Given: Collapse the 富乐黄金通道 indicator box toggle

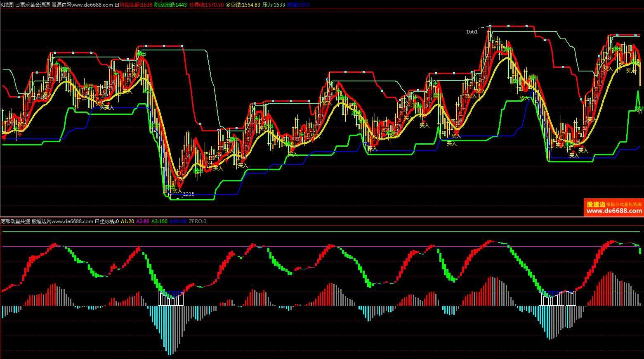Looking at the screenshot, I should [17, 5].
